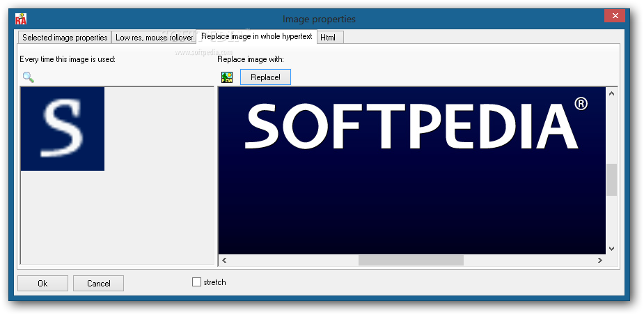Click the Replace! button
The width and height of the screenshot is (644, 315).
(265, 77)
